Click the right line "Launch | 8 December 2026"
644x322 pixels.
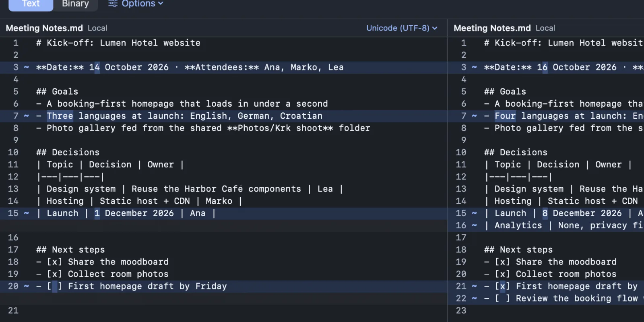coord(564,213)
